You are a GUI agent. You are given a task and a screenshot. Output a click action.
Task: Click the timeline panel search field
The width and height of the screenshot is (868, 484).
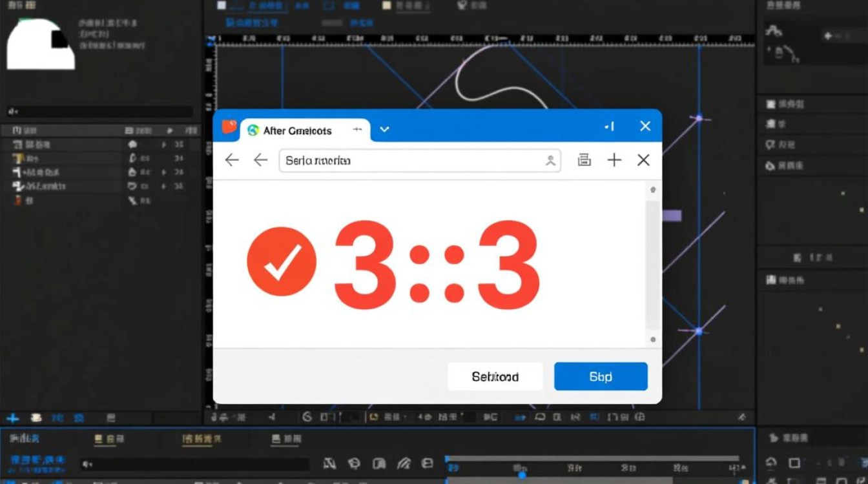pyautogui.click(x=194, y=464)
